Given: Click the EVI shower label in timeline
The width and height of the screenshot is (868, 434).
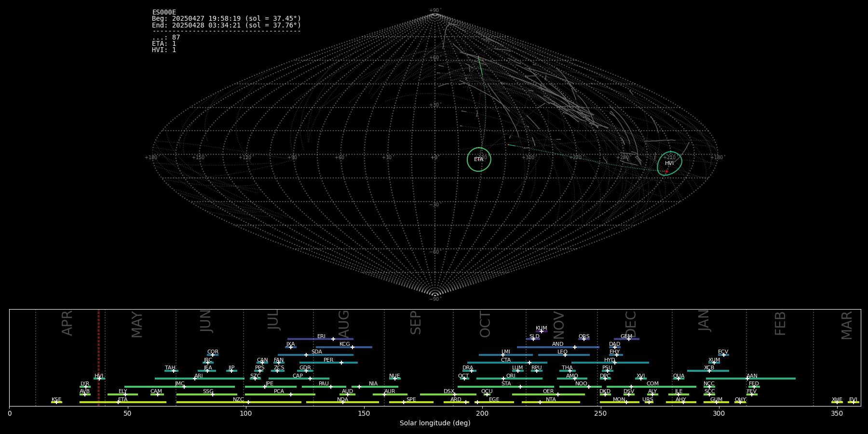Looking at the screenshot, I should 853,400.
